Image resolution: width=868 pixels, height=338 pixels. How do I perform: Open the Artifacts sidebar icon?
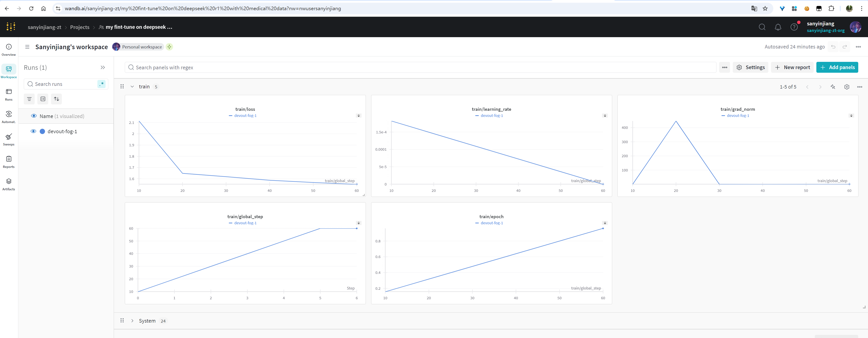[x=9, y=184]
